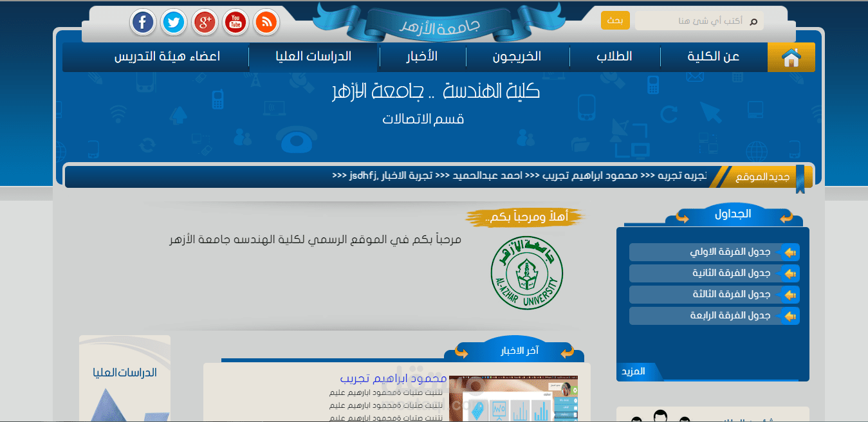Click the بحث search button
This screenshot has height=422, width=868.
[x=615, y=21]
